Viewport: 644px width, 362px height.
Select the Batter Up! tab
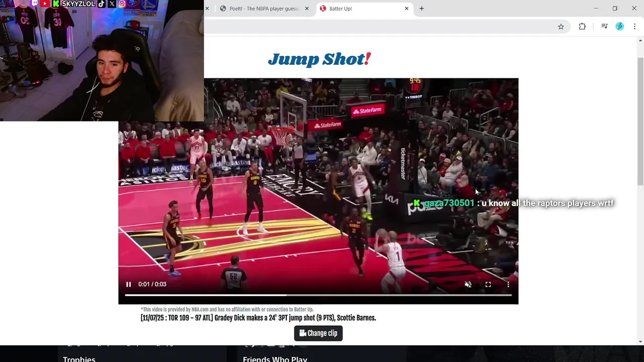point(365,9)
